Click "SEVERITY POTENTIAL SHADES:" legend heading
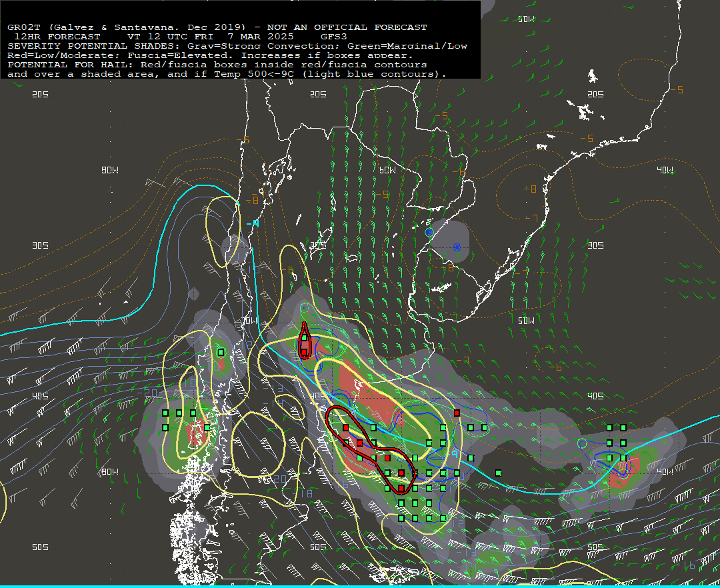This screenshot has height=588, width=720. (94, 46)
